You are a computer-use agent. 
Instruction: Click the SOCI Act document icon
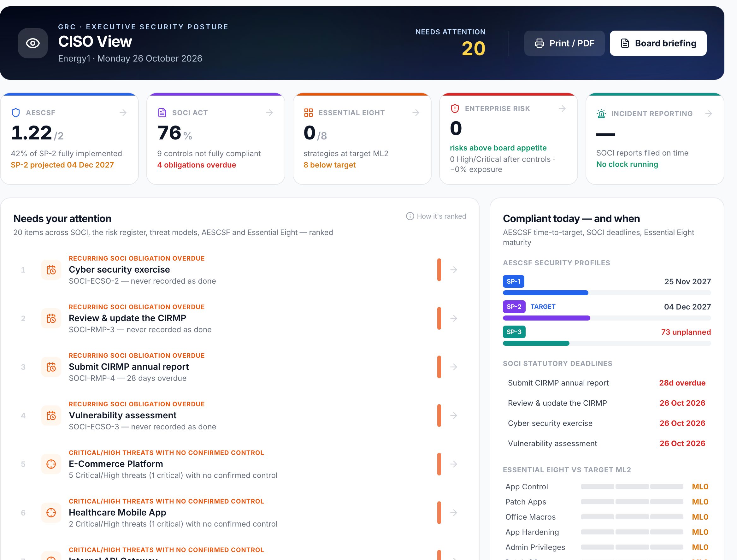tap(162, 113)
